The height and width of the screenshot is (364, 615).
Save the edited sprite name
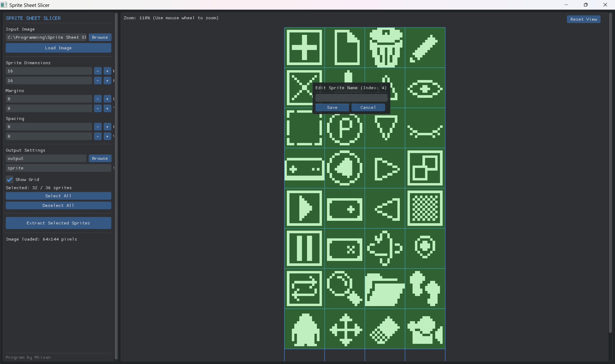pyautogui.click(x=332, y=107)
